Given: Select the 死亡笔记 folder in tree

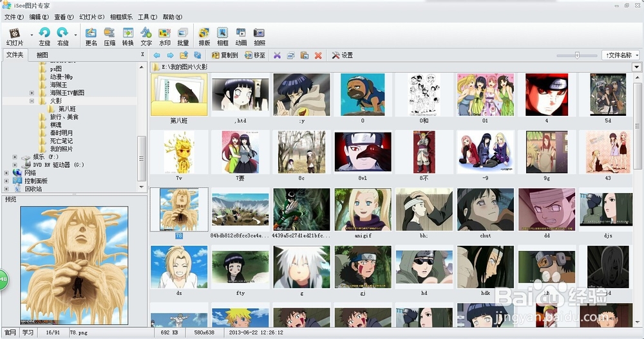Looking at the screenshot, I should [61, 141].
